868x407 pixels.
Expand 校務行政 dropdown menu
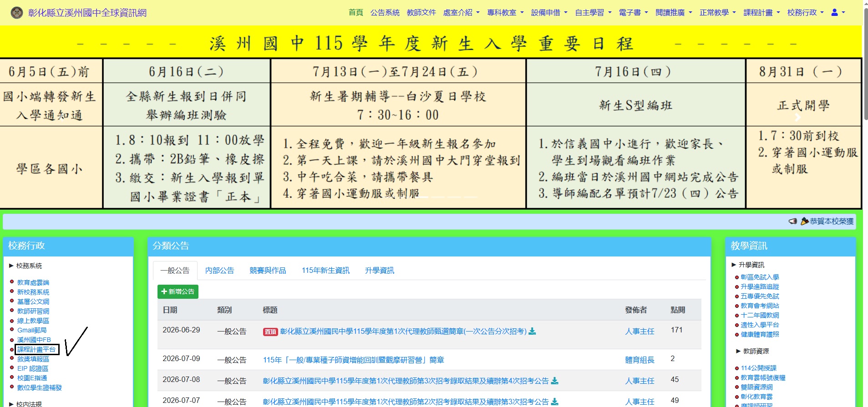coord(806,13)
